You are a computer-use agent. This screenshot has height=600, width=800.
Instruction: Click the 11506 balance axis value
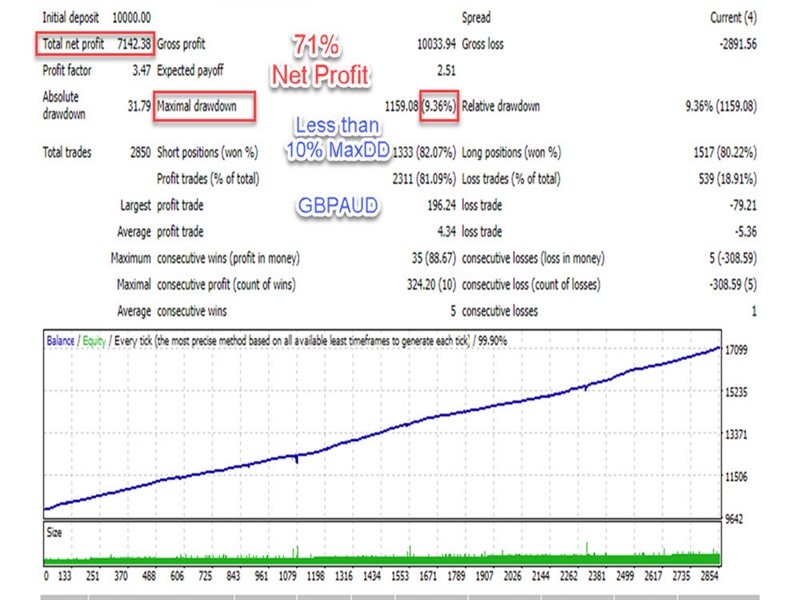[736, 477]
